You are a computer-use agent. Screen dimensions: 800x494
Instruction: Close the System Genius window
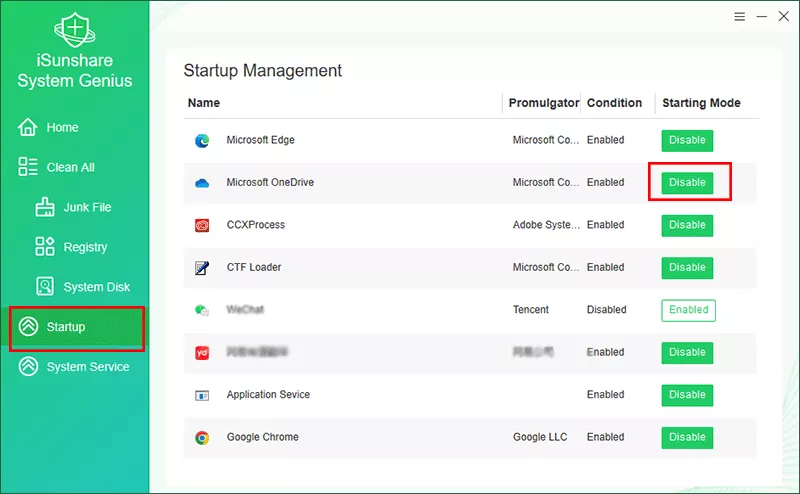(x=784, y=16)
